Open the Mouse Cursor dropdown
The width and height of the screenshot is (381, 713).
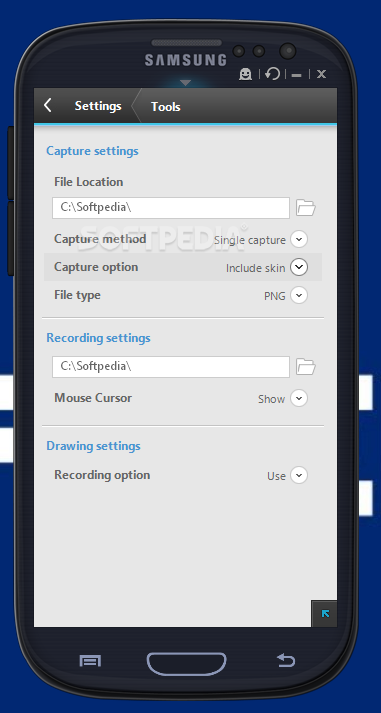tap(299, 398)
